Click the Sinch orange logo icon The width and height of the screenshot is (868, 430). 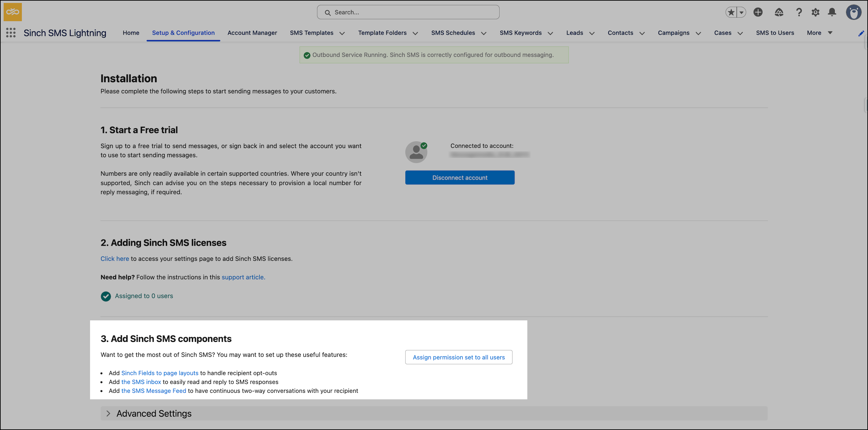click(x=13, y=12)
